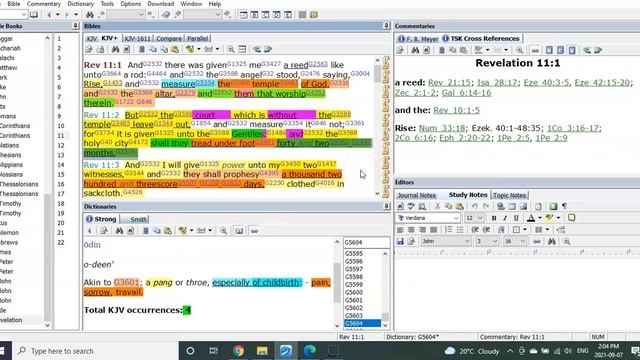The width and height of the screenshot is (640, 360).
Task: Open the highlighter dropdown arrow in Bible toolbar
Action: click(199, 49)
